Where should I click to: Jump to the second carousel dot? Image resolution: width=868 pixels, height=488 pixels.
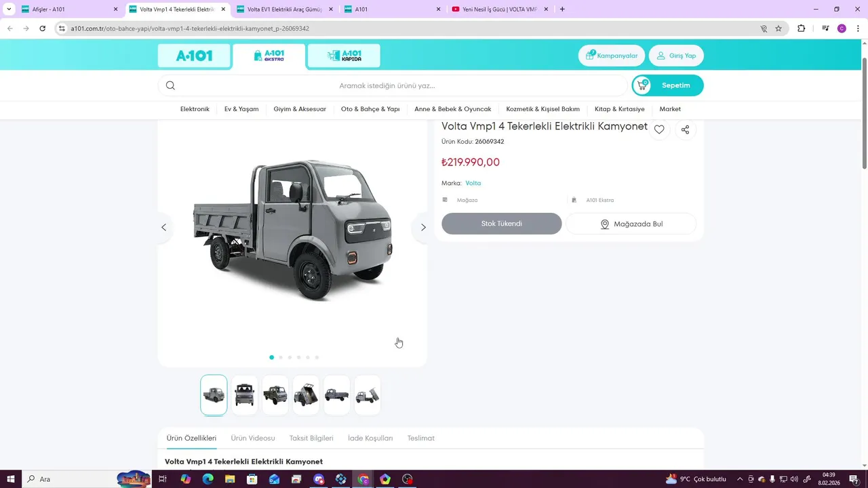pyautogui.click(x=281, y=357)
